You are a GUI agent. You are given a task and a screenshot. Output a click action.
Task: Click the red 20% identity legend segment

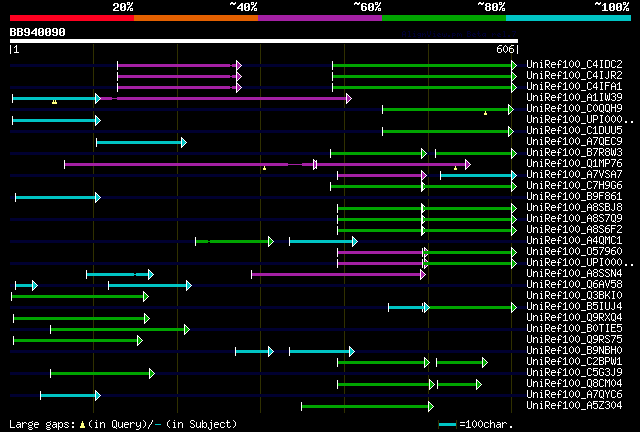click(72, 18)
